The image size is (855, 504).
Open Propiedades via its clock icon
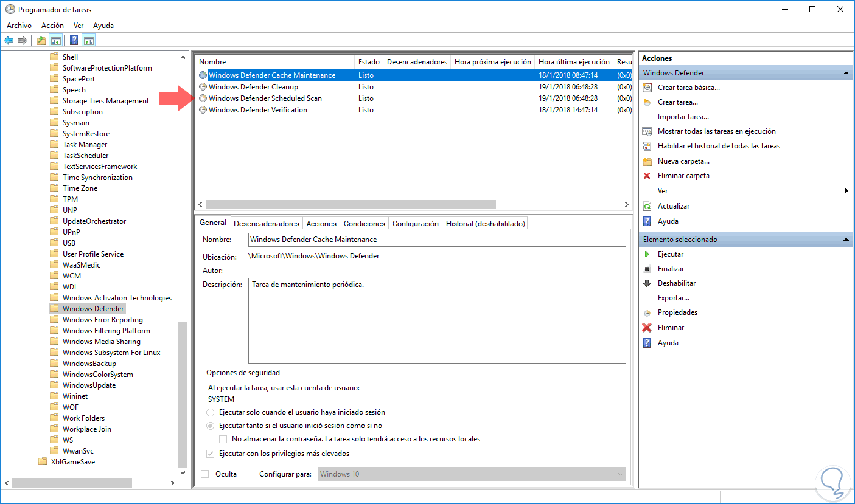click(647, 313)
